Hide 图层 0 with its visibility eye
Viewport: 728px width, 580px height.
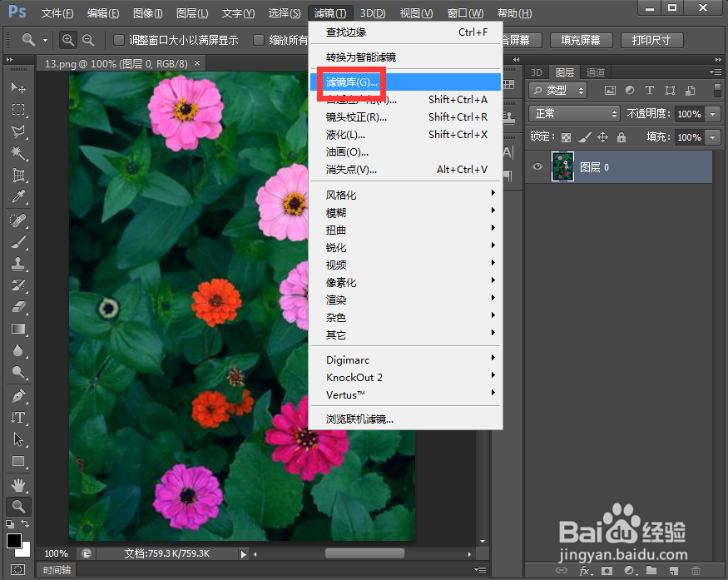click(x=537, y=166)
